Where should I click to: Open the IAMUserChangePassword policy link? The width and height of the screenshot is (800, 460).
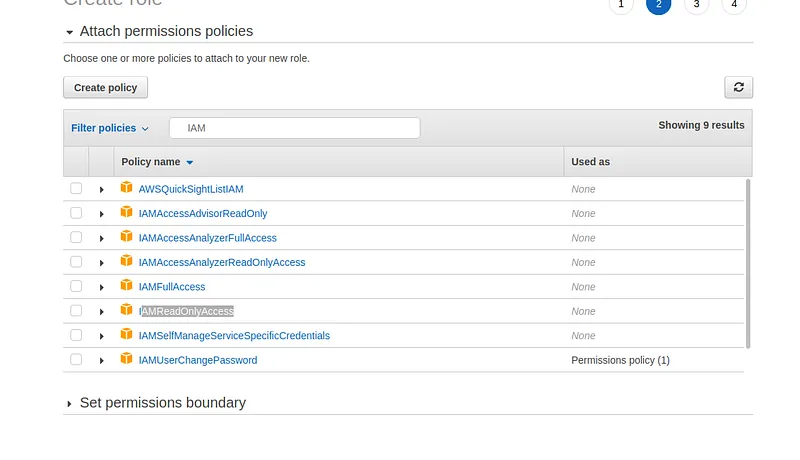[198, 361]
